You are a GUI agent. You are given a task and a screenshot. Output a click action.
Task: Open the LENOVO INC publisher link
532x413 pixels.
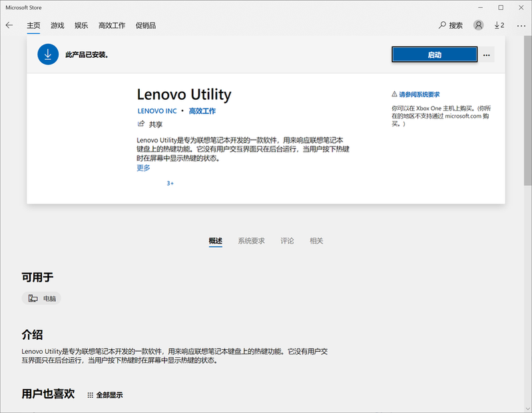157,111
